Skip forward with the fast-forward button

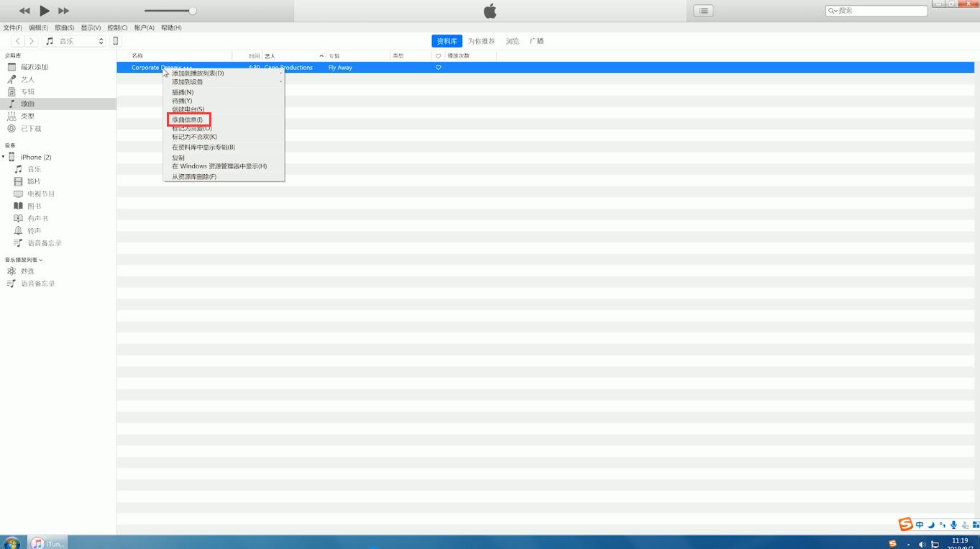(x=63, y=11)
